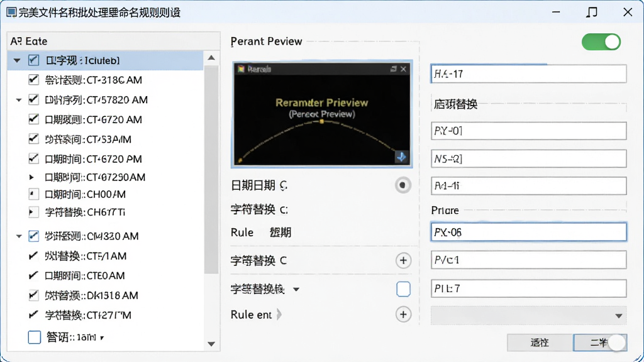Image resolution: width=644 pixels, height=362 pixels.
Task: Select the CH617Ti tree row text
Action: [85, 212]
